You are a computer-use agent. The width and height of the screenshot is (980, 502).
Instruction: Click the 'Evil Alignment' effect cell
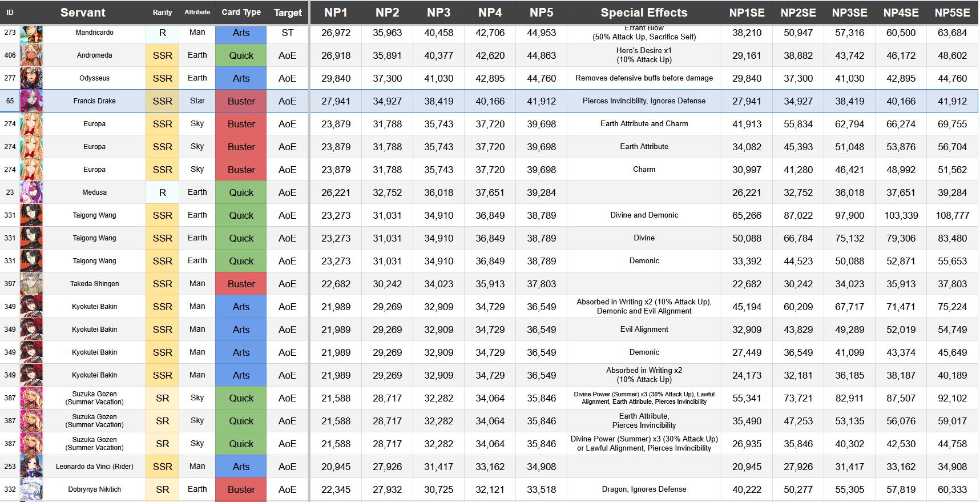[644, 330]
